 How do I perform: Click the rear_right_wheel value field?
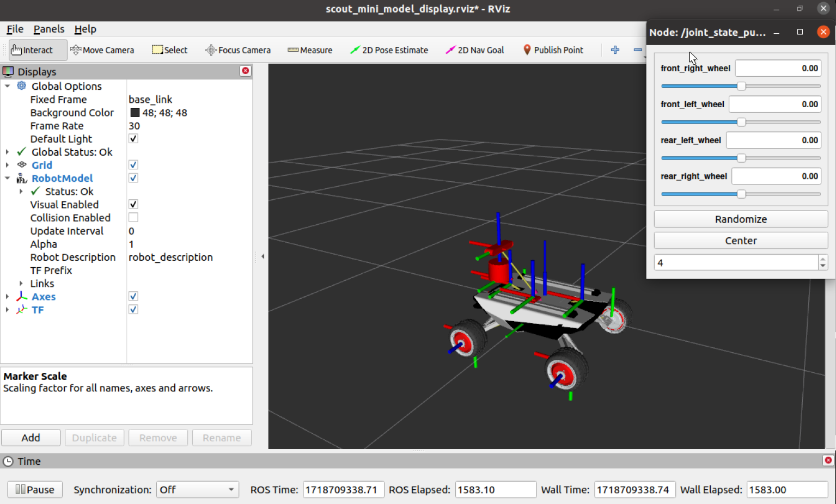click(x=776, y=176)
